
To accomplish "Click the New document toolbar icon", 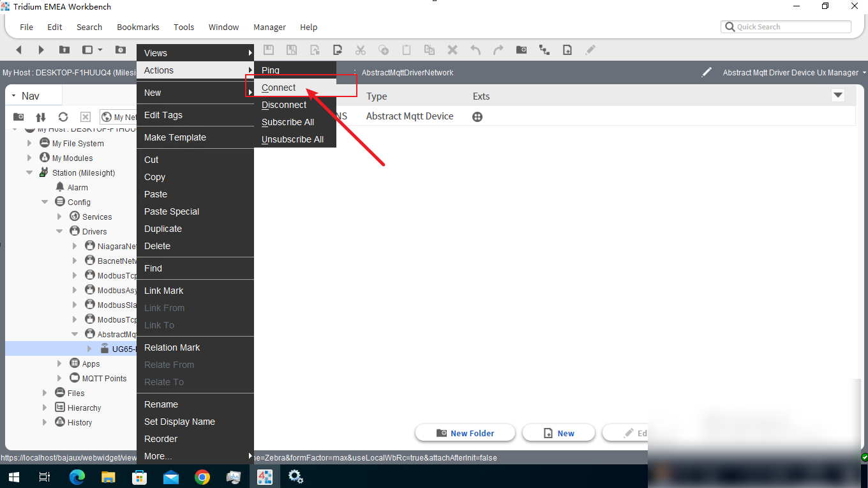I will (567, 50).
